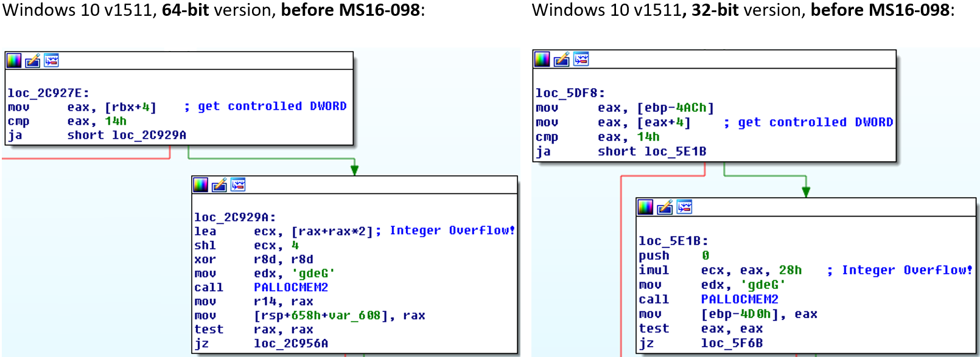Click the pencil edit icon in loc_2C927E block

pyautogui.click(x=33, y=60)
